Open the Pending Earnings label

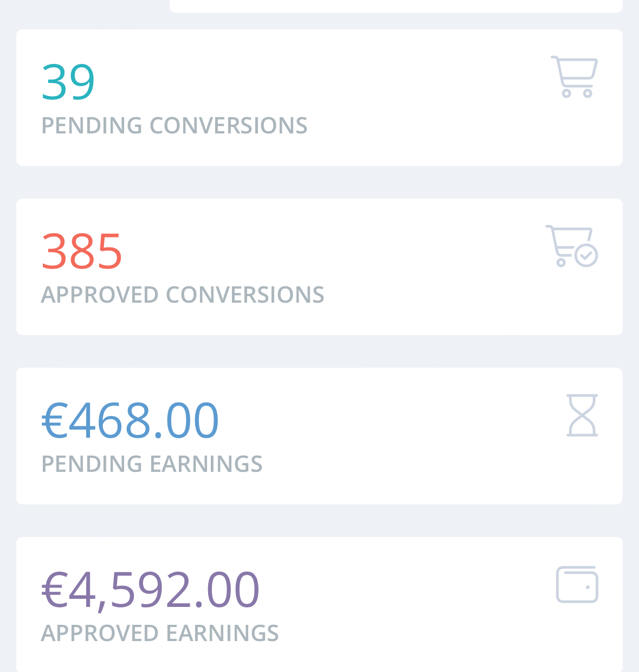coord(152,464)
